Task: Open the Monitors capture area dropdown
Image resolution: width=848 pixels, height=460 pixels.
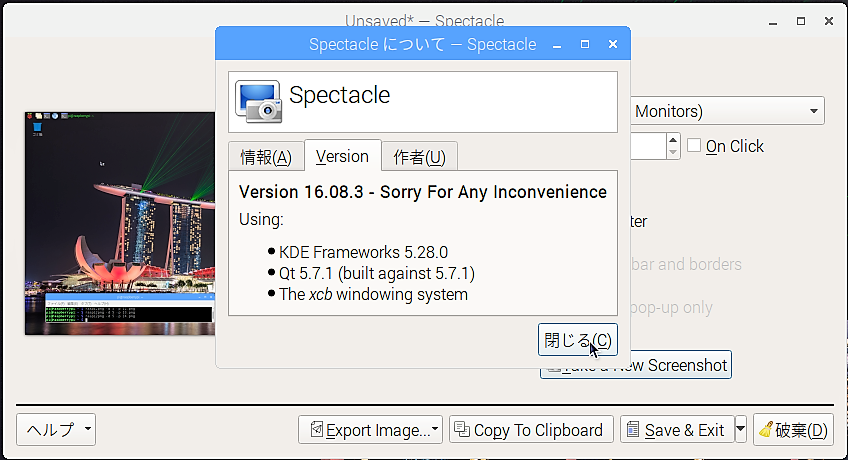Action: click(x=727, y=111)
